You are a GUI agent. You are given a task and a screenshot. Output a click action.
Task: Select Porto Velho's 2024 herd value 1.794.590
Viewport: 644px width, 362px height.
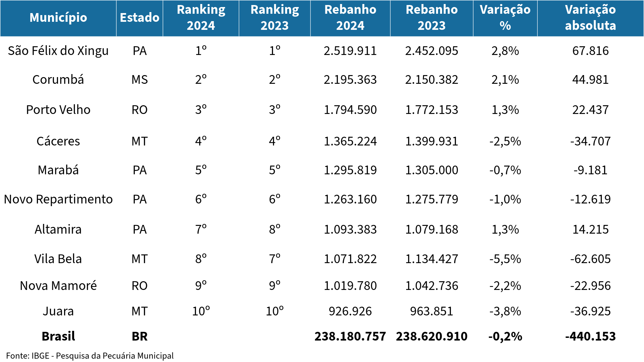pos(351,110)
